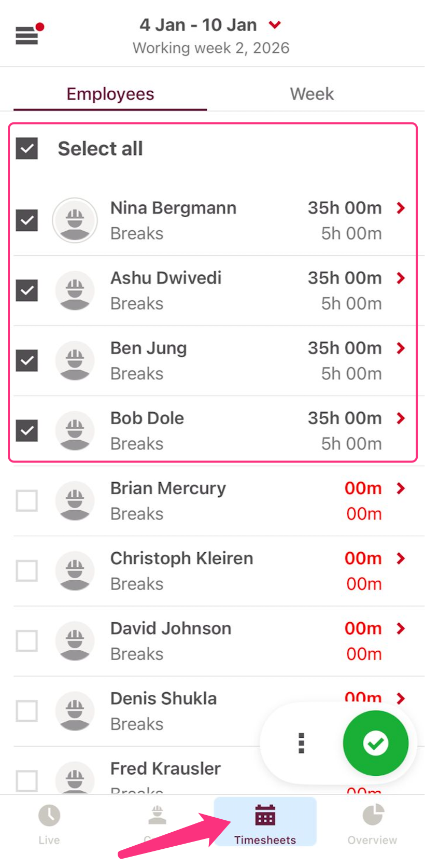Open the Overview pie chart tab
This screenshot has width=425, height=868.
tap(372, 823)
